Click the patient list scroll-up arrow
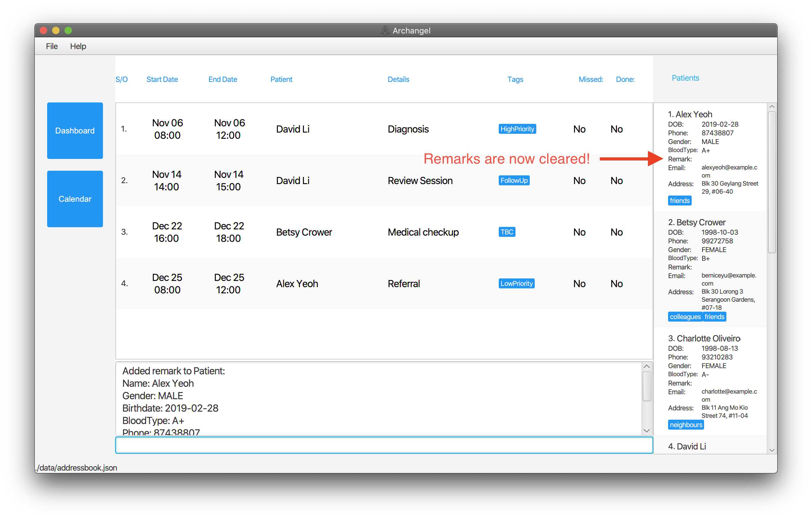The image size is (812, 519). pos(772,107)
